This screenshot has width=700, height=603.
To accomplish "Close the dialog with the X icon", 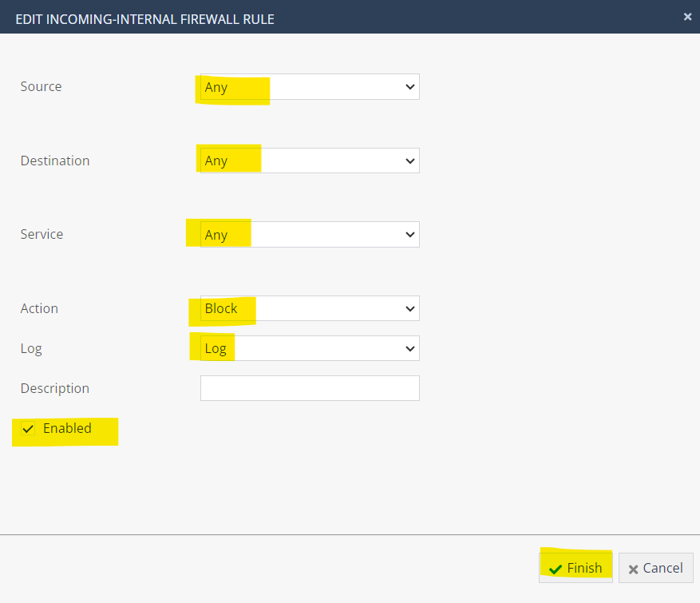I will click(687, 16).
